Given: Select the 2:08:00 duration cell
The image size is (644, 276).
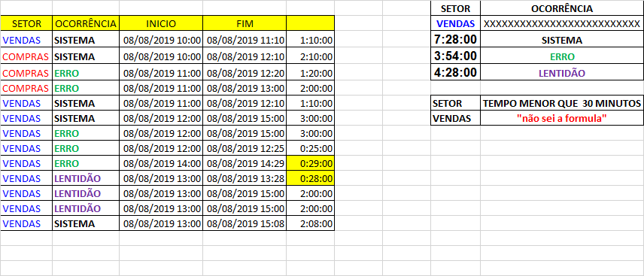Looking at the screenshot, I should point(311,224).
